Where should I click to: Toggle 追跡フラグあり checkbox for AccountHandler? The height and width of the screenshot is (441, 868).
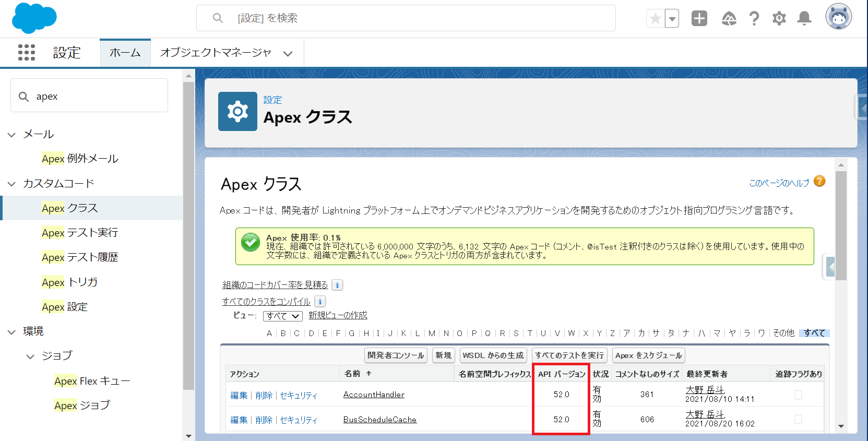[x=798, y=395]
